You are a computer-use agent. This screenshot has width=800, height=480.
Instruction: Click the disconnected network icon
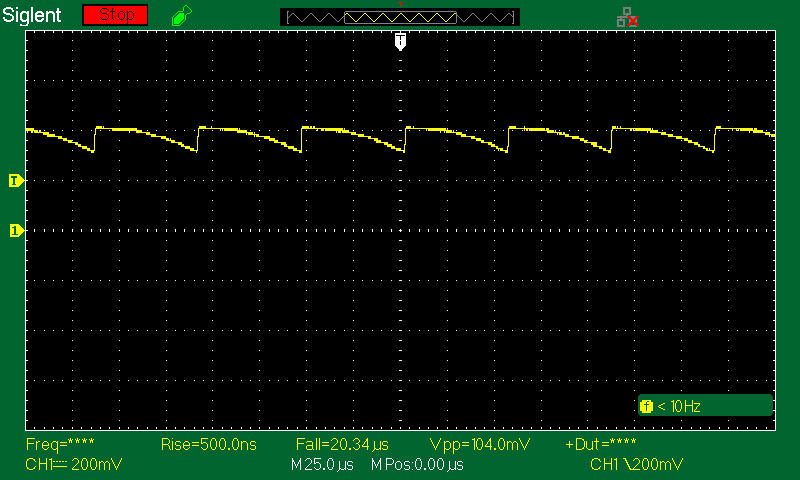(x=628, y=17)
